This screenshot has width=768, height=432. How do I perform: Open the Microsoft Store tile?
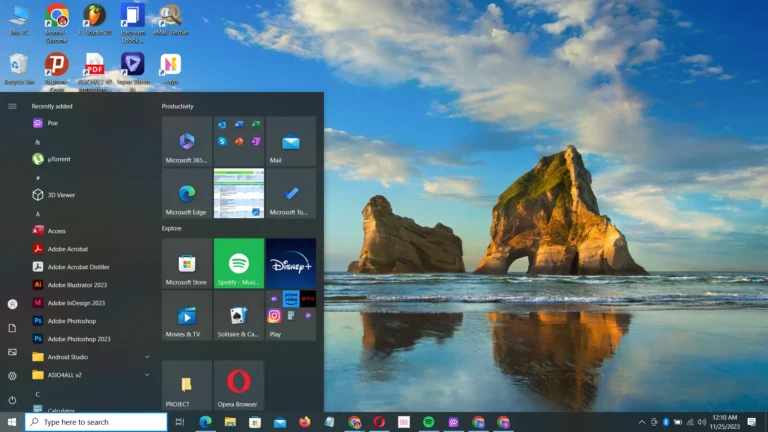click(x=187, y=264)
